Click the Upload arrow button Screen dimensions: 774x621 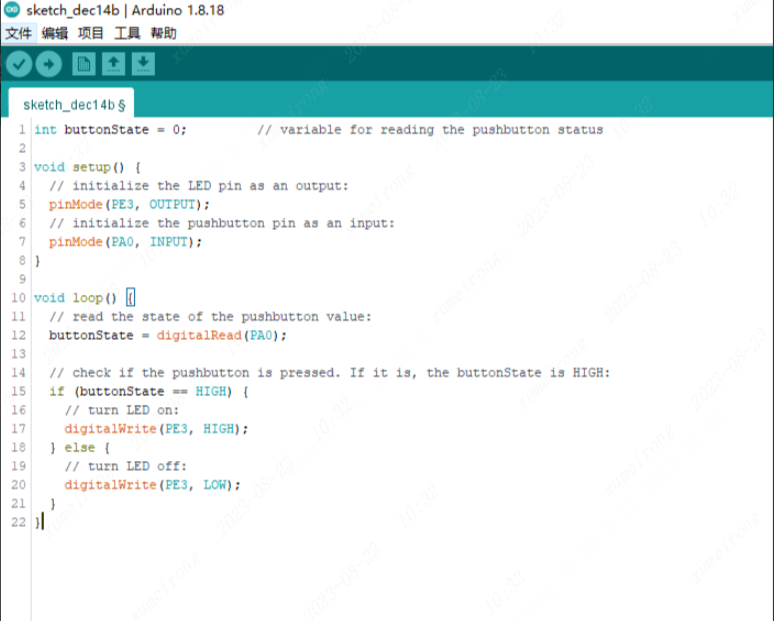coord(49,65)
